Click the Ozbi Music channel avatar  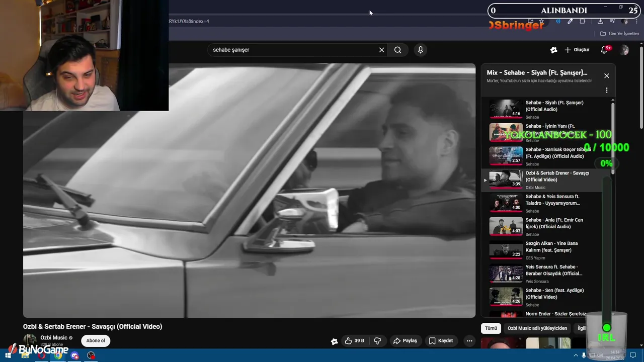coord(30,340)
